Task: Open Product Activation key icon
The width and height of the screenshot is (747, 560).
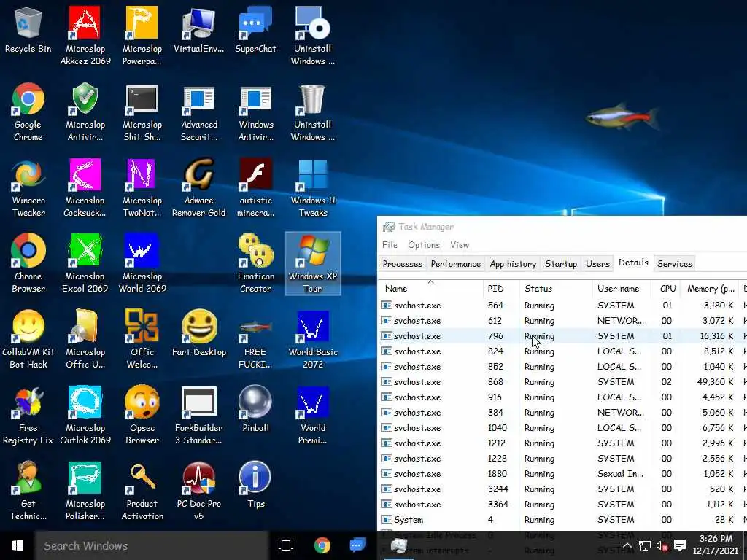Action: [x=142, y=491]
